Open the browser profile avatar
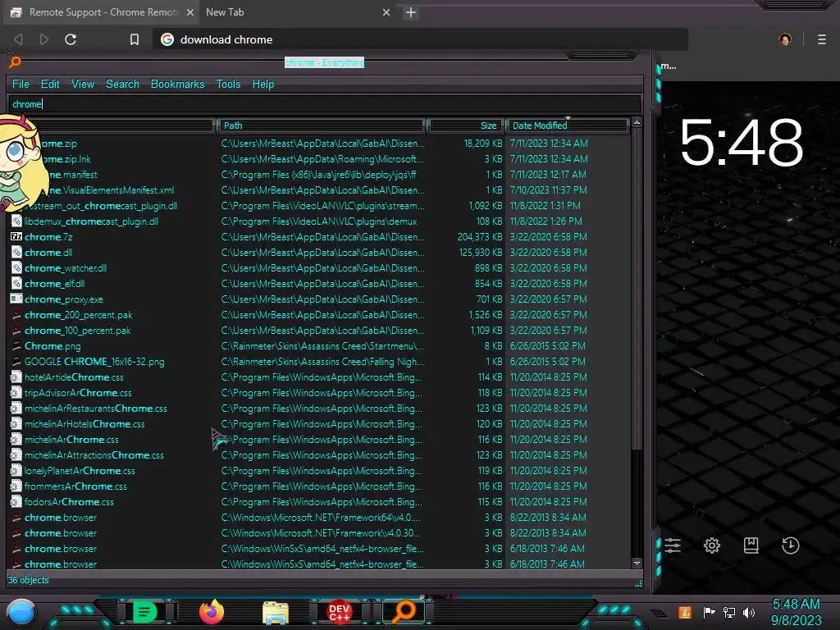840x630 pixels. [785, 39]
